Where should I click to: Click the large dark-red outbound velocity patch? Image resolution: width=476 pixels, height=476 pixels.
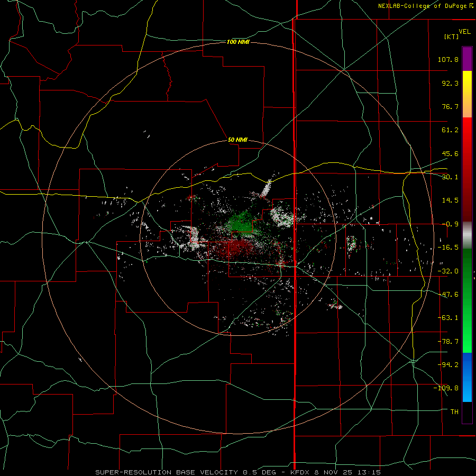[237, 246]
